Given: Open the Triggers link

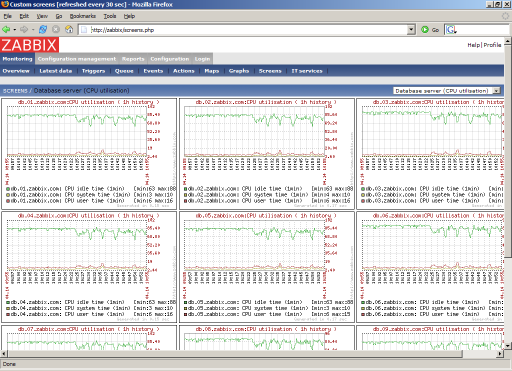Looking at the screenshot, I should 93,71.
